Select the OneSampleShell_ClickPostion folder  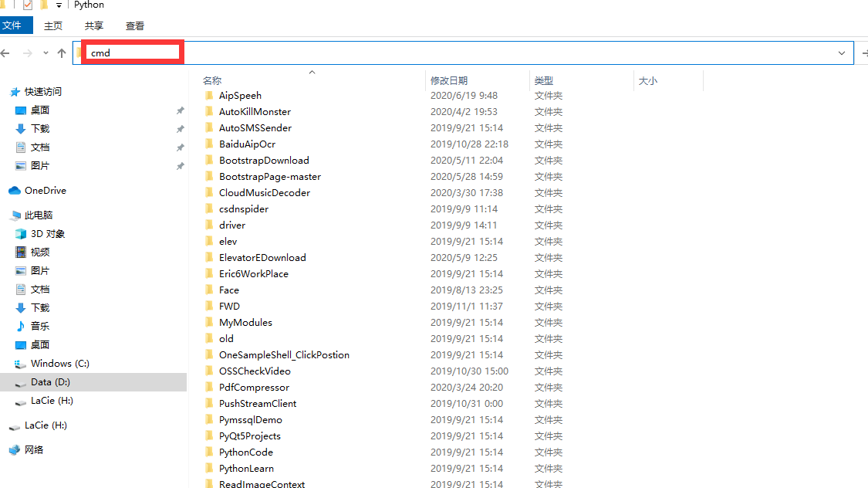pyautogui.click(x=284, y=354)
